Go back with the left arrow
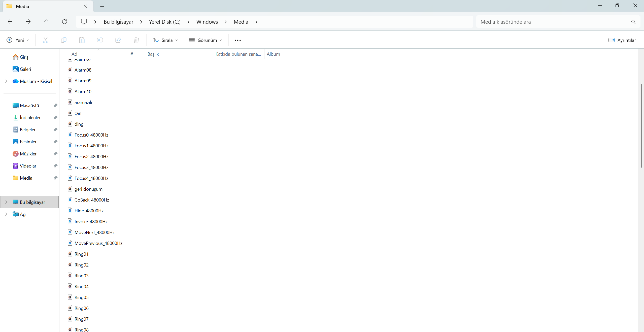 10,22
